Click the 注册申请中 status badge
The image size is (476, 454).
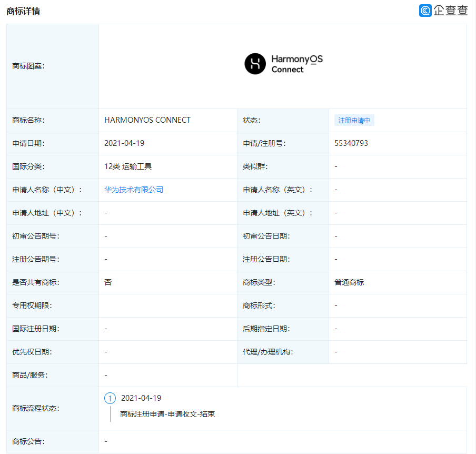pos(354,120)
